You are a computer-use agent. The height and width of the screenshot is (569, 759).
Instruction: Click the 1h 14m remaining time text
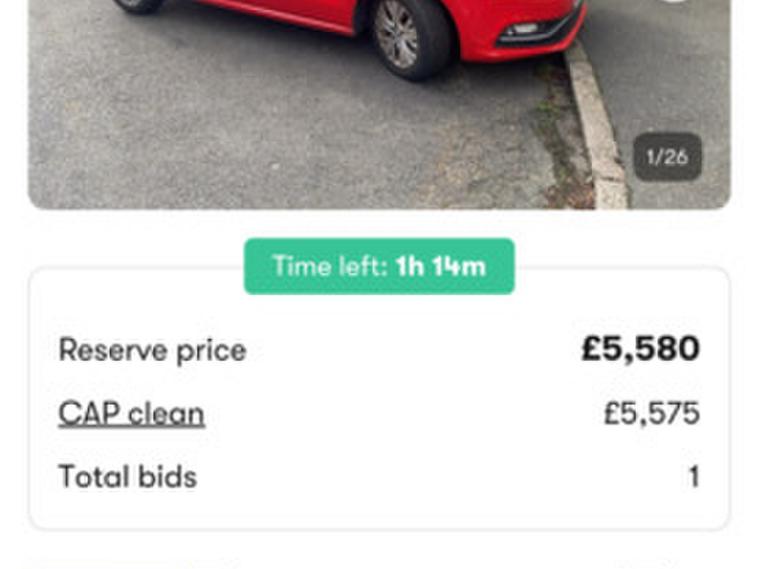coord(440,266)
